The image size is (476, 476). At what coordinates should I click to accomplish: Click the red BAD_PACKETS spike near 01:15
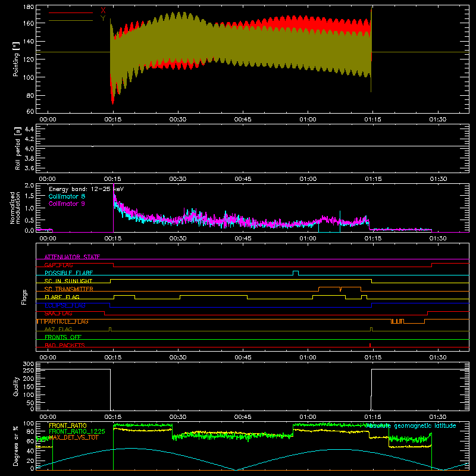point(370,345)
